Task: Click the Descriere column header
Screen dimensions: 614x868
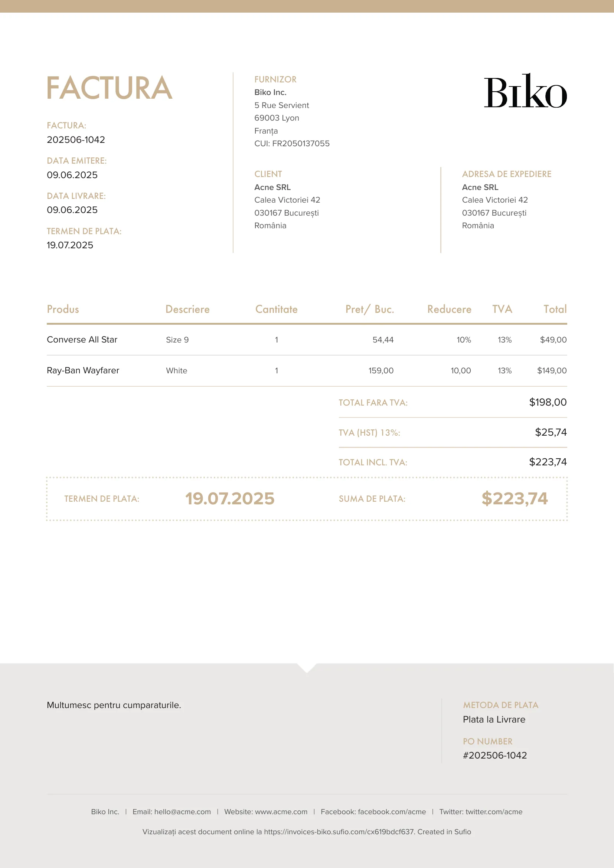Action: pos(187,309)
